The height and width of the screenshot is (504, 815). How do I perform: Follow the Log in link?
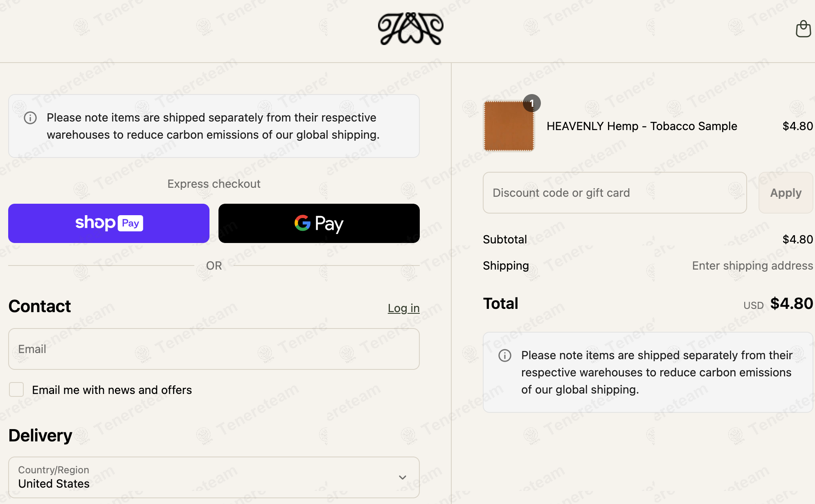click(403, 308)
